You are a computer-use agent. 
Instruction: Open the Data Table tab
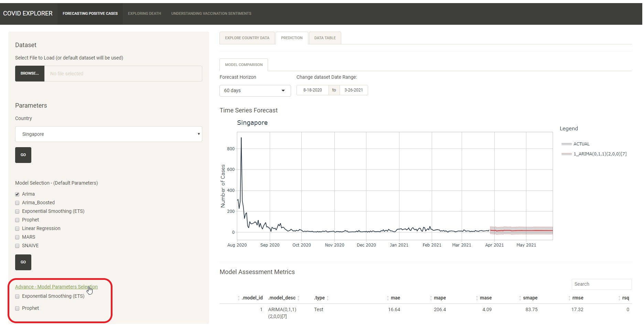tap(325, 38)
